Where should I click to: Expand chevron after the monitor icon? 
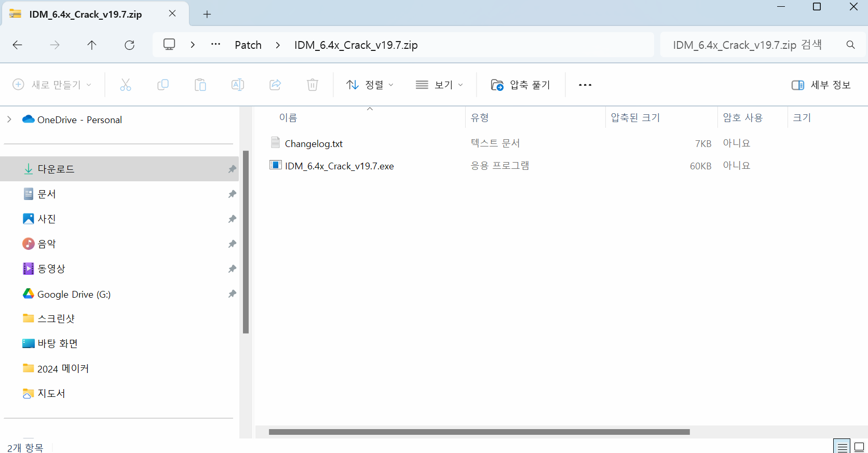pos(193,45)
